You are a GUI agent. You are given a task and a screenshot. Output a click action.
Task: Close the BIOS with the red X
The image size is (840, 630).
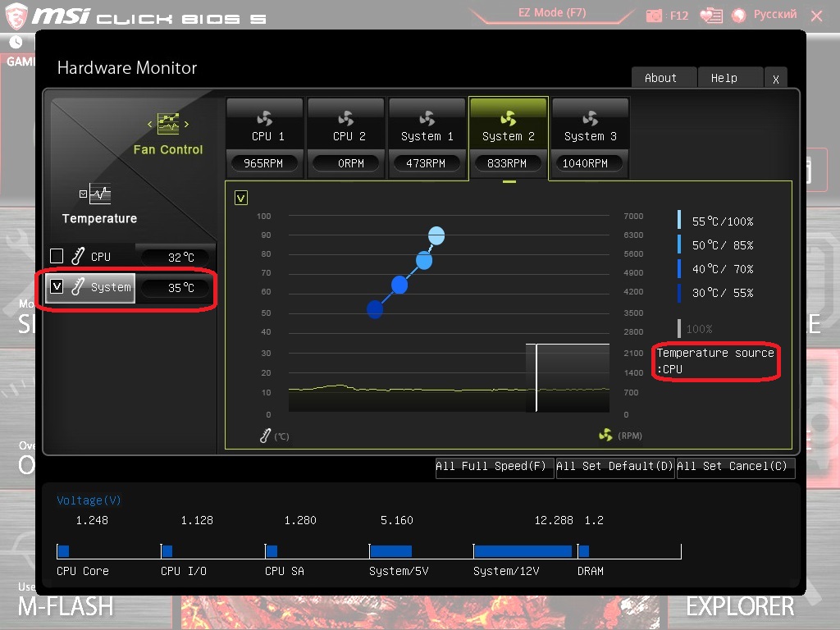[x=816, y=16]
